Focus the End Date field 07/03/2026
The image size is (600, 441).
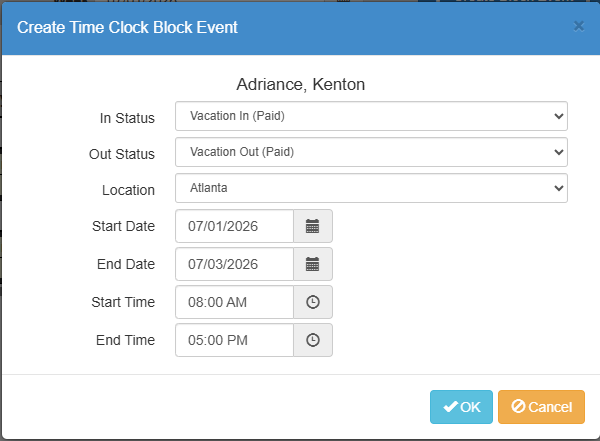pos(234,264)
